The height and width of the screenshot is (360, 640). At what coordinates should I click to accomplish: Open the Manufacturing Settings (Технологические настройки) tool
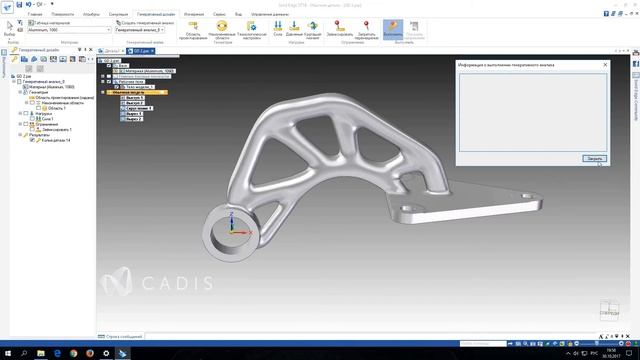tap(251, 30)
